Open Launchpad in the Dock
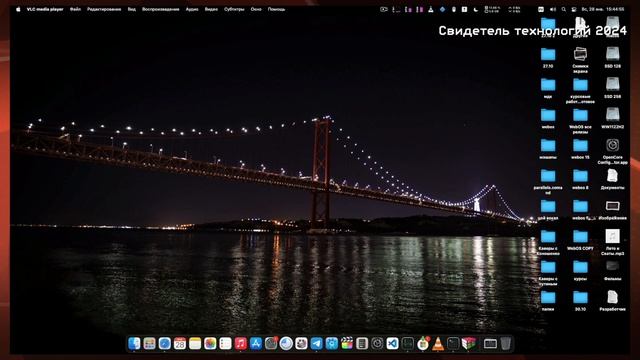The image size is (640, 360). tap(149, 344)
